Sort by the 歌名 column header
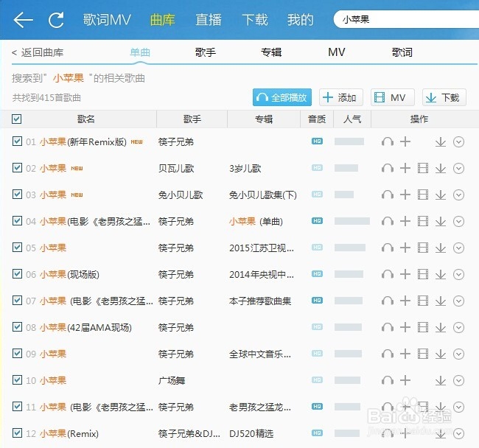This screenshot has width=479, height=448. click(x=85, y=119)
